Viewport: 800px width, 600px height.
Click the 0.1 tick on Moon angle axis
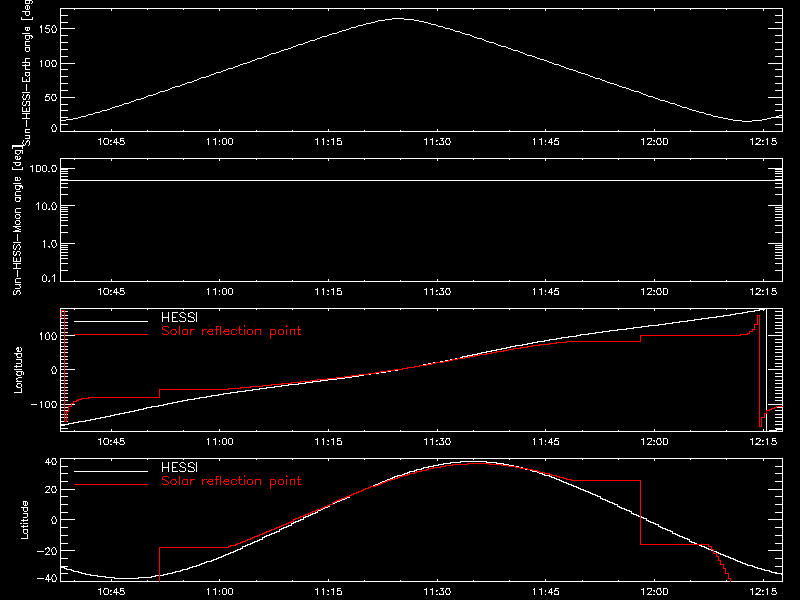point(49,278)
